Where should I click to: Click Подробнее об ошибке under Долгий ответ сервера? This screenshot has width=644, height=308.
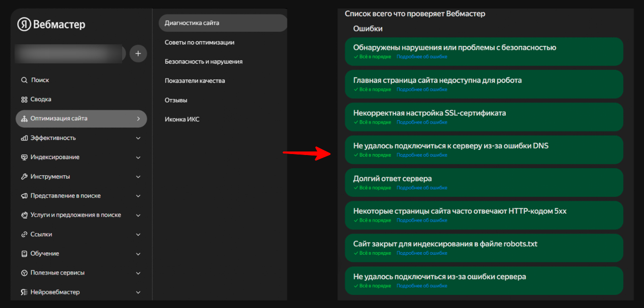tap(422, 188)
